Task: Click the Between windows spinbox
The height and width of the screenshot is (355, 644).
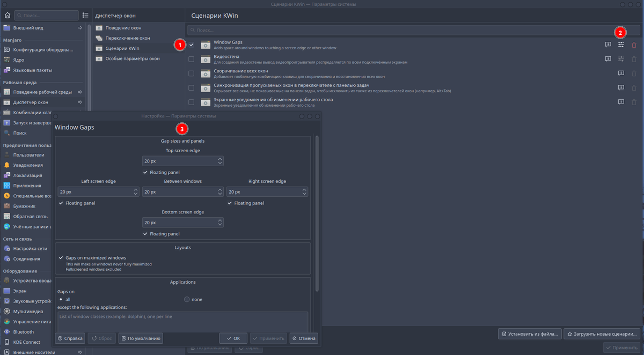Action: [183, 191]
